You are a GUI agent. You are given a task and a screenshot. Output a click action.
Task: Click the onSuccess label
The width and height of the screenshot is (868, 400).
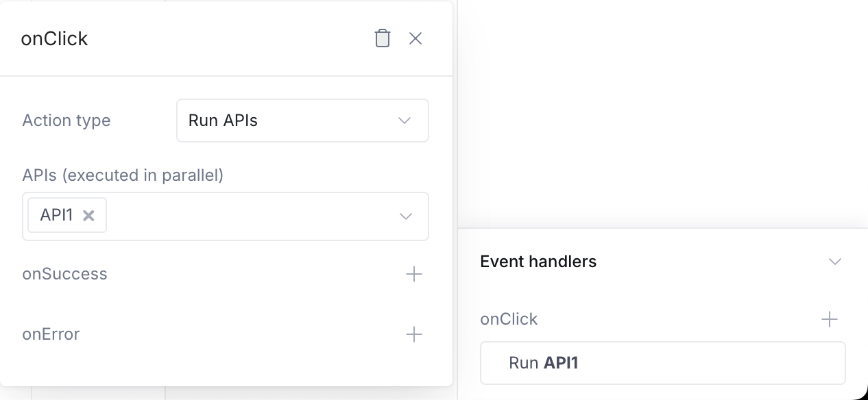(x=65, y=274)
